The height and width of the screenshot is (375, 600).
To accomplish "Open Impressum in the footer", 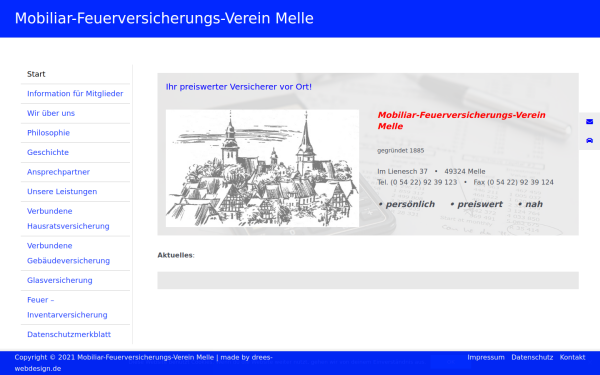I will (x=486, y=357).
